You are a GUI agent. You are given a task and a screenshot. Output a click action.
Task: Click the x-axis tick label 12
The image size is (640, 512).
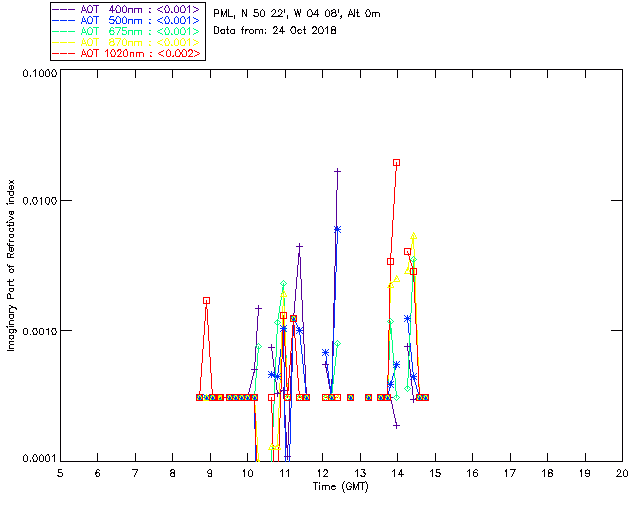tap(322, 473)
